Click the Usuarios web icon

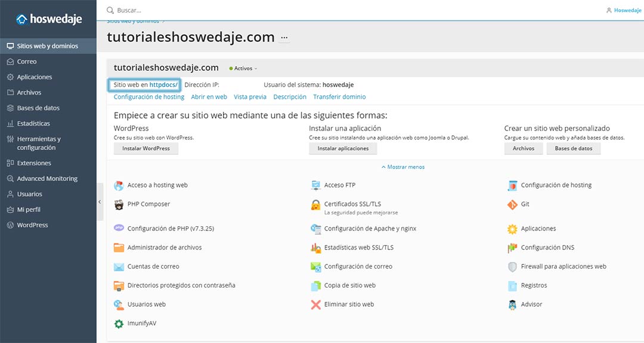(119, 304)
